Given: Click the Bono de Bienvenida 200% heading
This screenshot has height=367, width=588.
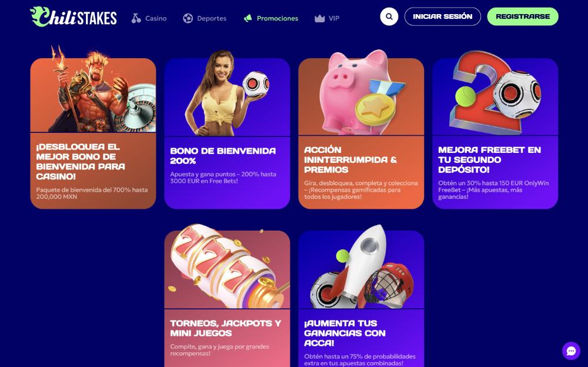Looking at the screenshot, I should coord(223,156).
